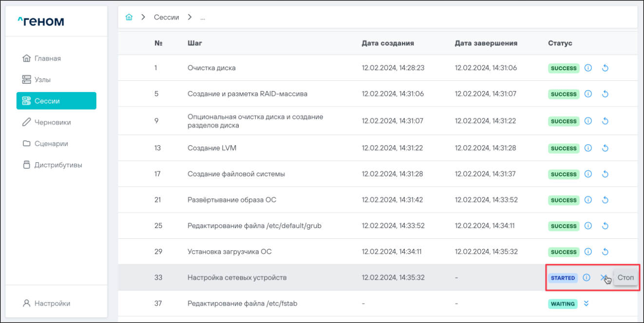Open Настройки at the sidebar bottom
Screen dimensions: 644x323
pos(52,304)
